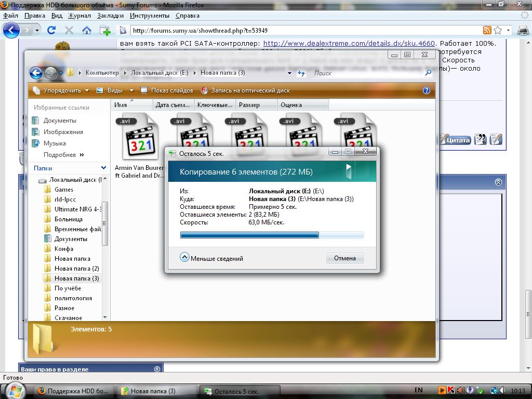
Task: Open the Закладки menu
Action: (110, 16)
